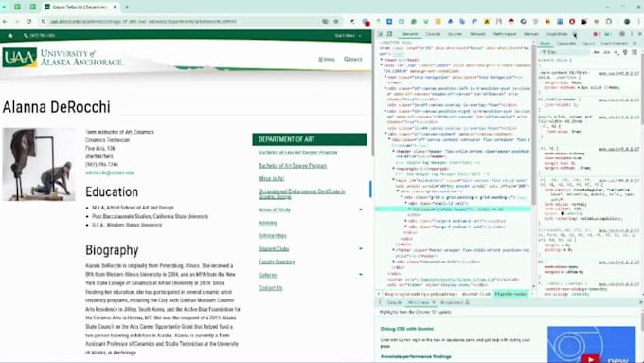
Task: Show more DevTools tabs overflow chevron
Action: [575, 34]
